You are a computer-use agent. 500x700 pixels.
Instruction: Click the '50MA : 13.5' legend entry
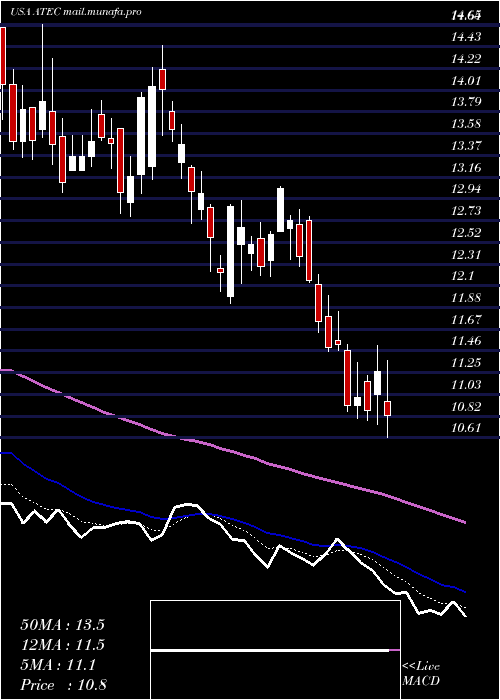[62, 625]
